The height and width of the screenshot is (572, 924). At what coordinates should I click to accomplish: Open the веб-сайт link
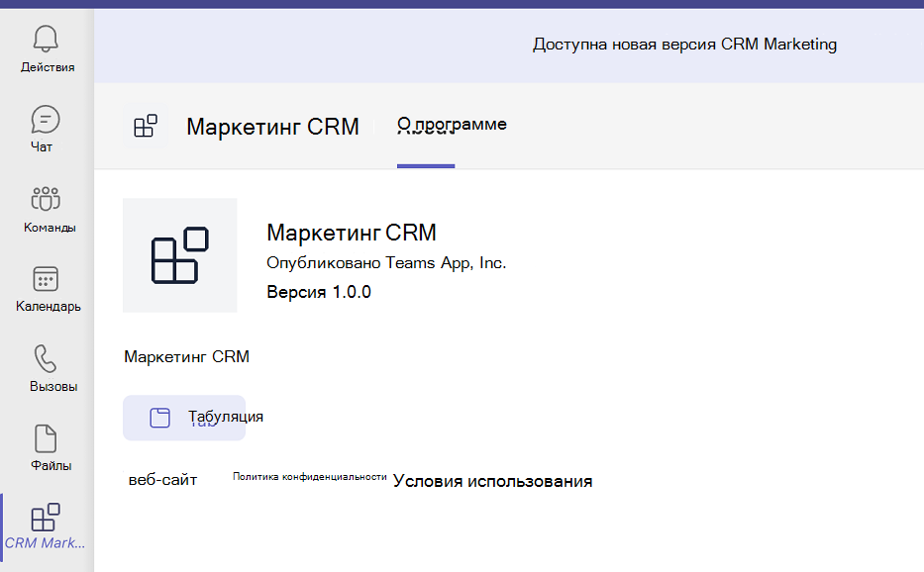(162, 480)
